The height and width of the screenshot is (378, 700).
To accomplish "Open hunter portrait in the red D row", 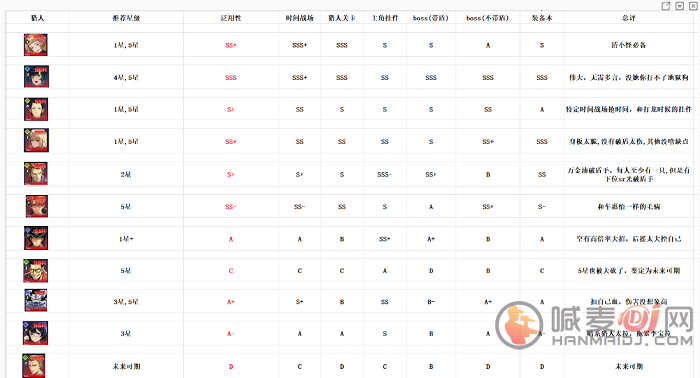I will (34, 366).
